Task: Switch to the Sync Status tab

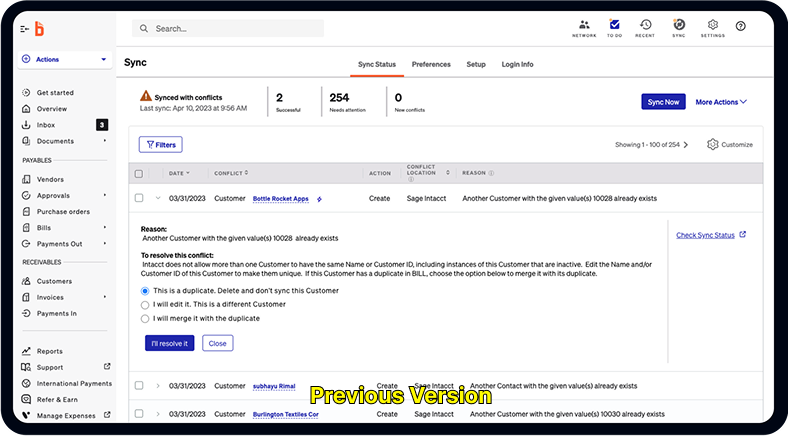Action: [x=377, y=64]
